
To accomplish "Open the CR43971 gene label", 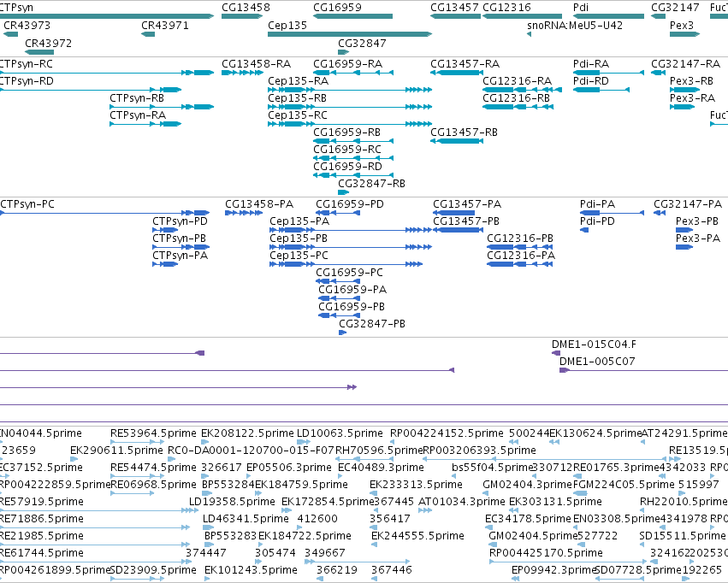I will [x=165, y=26].
